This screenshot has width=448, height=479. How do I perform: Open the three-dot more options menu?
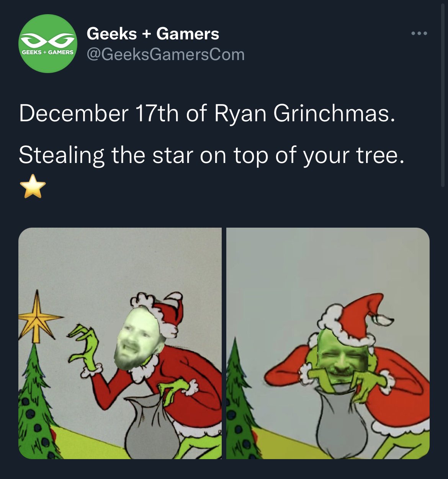coord(419,34)
